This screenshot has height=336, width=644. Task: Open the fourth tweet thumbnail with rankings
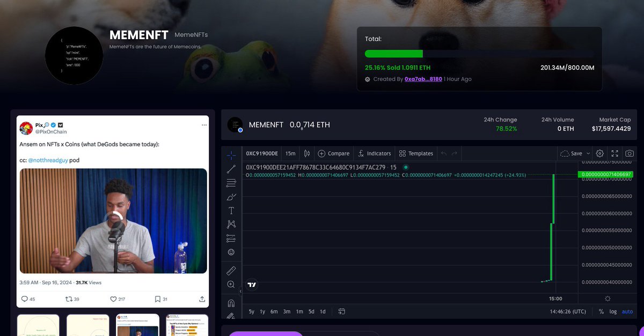pyautogui.click(x=187, y=325)
